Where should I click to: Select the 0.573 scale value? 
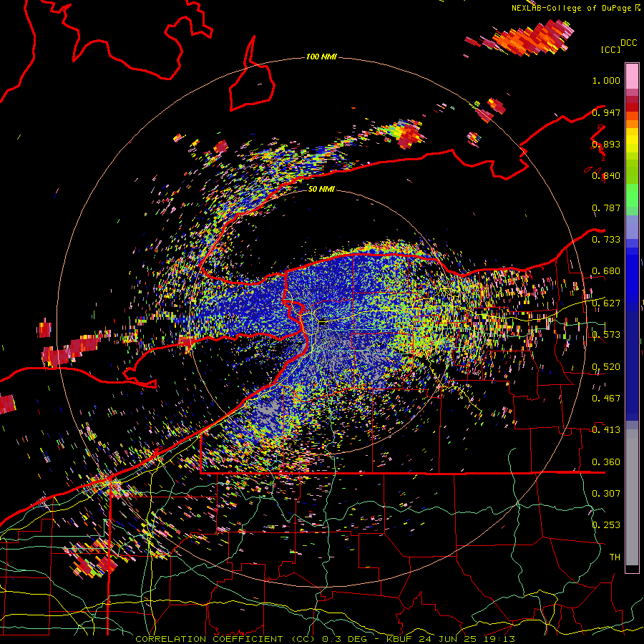click(606, 335)
